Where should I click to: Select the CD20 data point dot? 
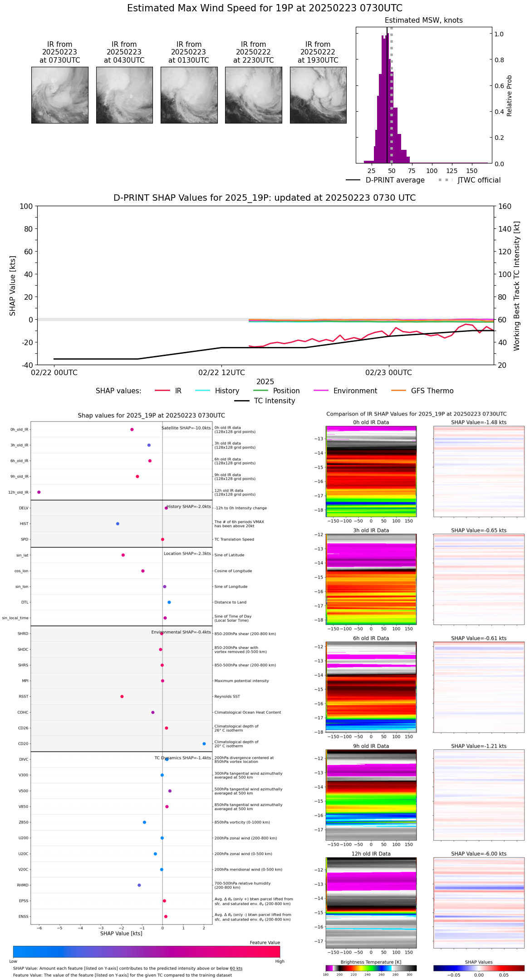click(x=204, y=744)
